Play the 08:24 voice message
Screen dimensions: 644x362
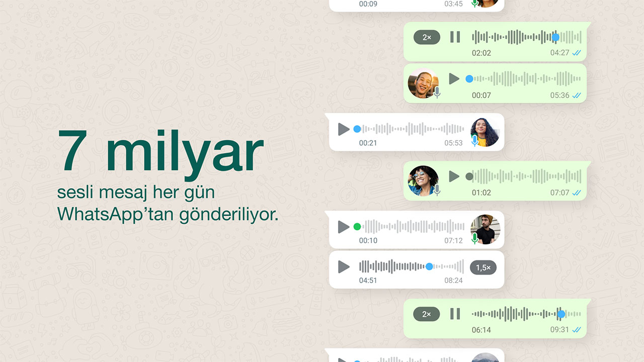[344, 267]
